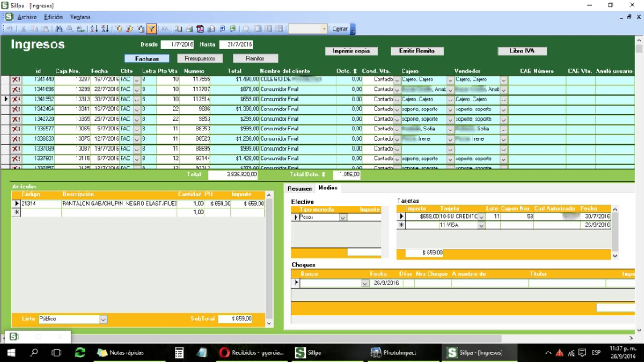Open the Archivo menu
This screenshot has width=644, height=362.
[x=27, y=17]
